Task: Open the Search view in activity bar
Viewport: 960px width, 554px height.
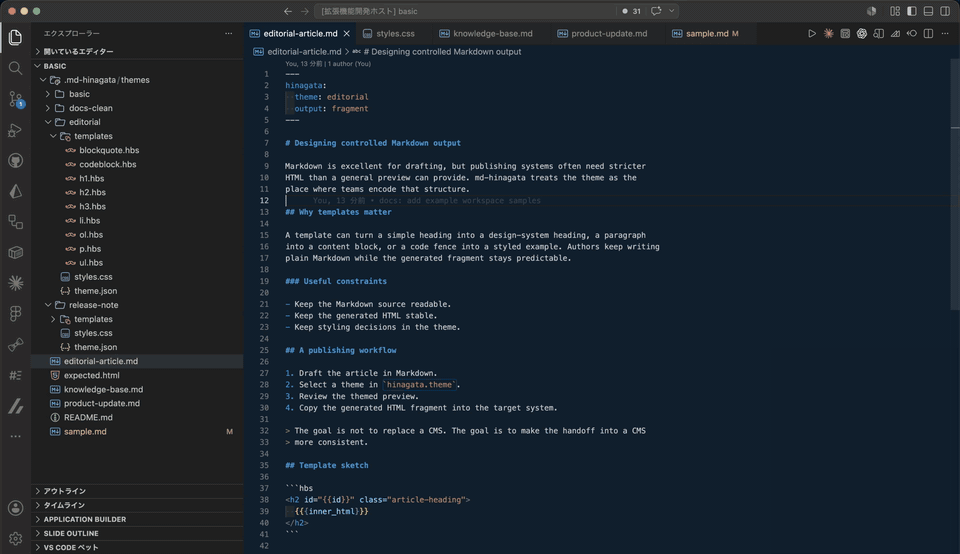Action: 15,68
